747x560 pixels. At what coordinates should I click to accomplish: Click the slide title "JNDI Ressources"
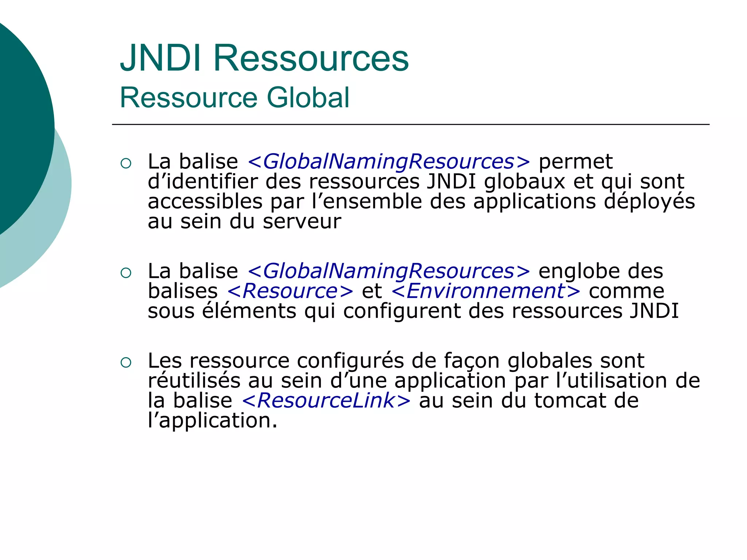coord(264,58)
